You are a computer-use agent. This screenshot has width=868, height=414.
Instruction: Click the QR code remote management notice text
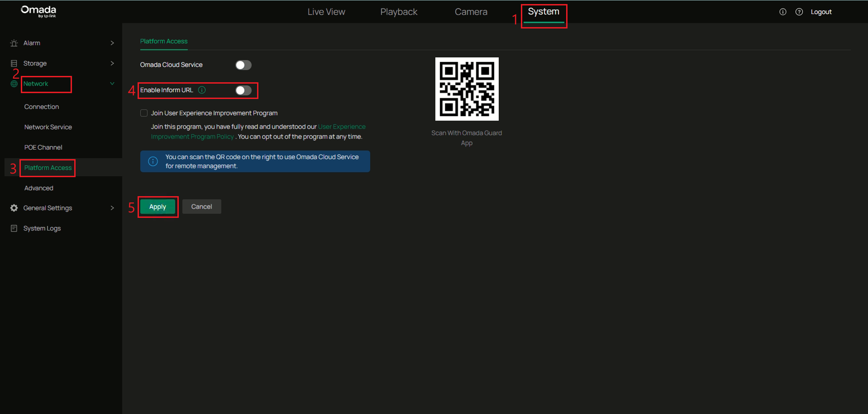click(x=262, y=161)
